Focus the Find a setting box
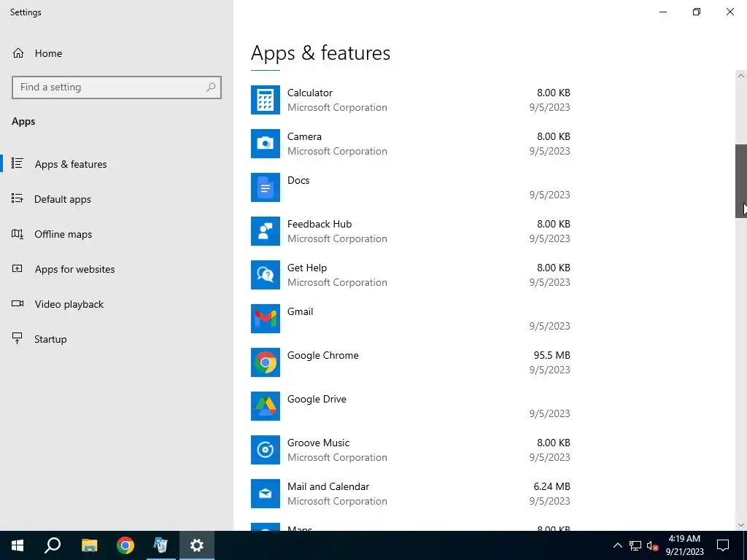 tap(117, 87)
